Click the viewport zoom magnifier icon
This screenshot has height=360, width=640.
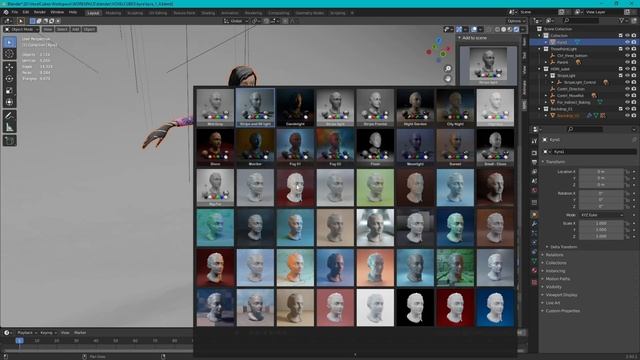click(x=448, y=69)
